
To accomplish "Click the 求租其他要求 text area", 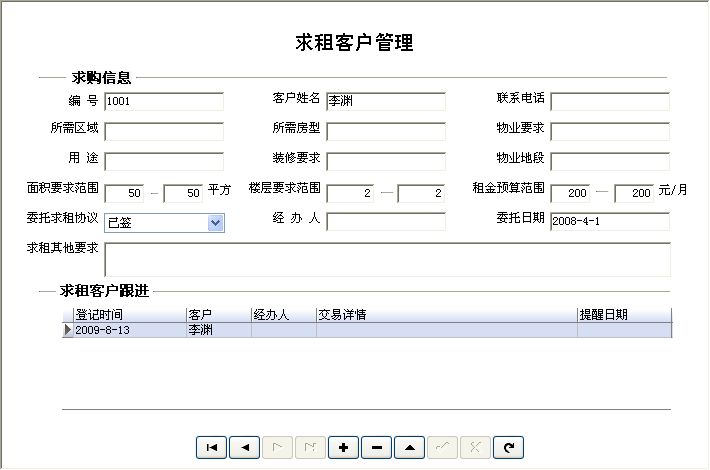I will coord(388,259).
